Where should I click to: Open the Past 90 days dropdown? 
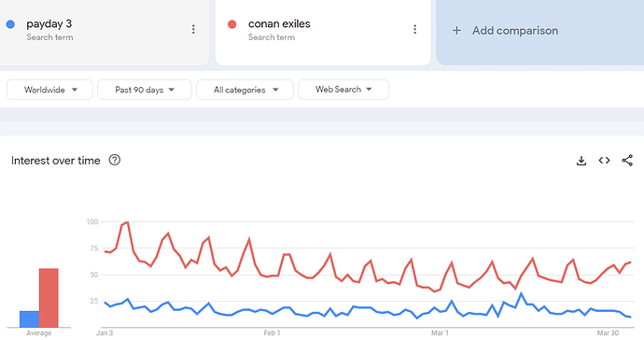tap(145, 90)
